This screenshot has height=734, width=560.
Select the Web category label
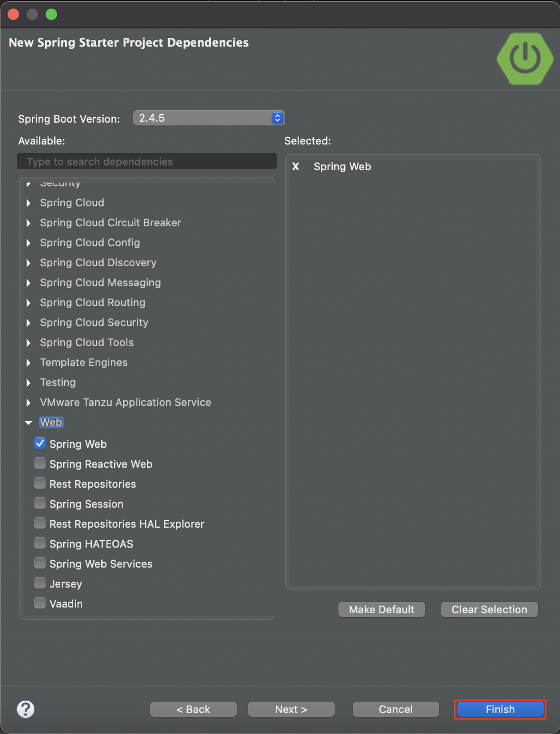pyautogui.click(x=51, y=422)
